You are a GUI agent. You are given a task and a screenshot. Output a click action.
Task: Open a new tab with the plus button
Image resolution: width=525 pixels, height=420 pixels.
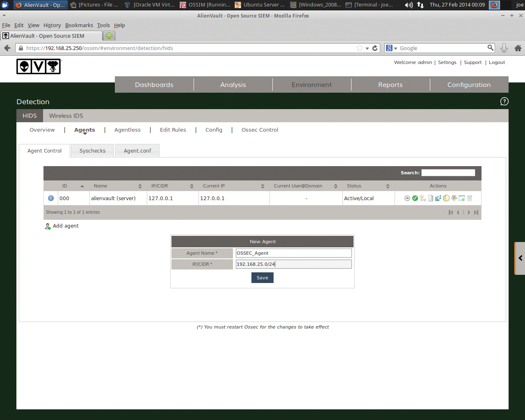tap(109, 36)
